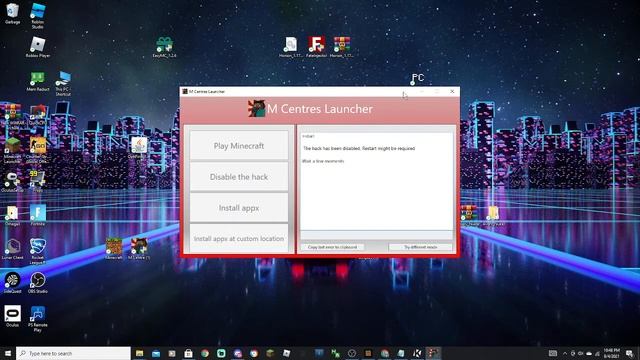Open the Mem Reduct desktop shortcut
This screenshot has height=360, width=640.
[38, 81]
